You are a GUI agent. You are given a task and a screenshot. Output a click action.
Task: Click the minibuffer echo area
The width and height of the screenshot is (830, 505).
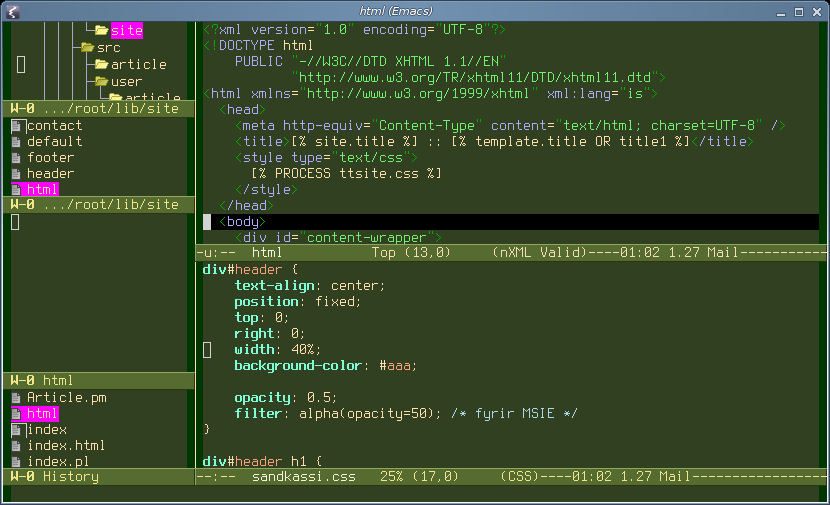415,493
